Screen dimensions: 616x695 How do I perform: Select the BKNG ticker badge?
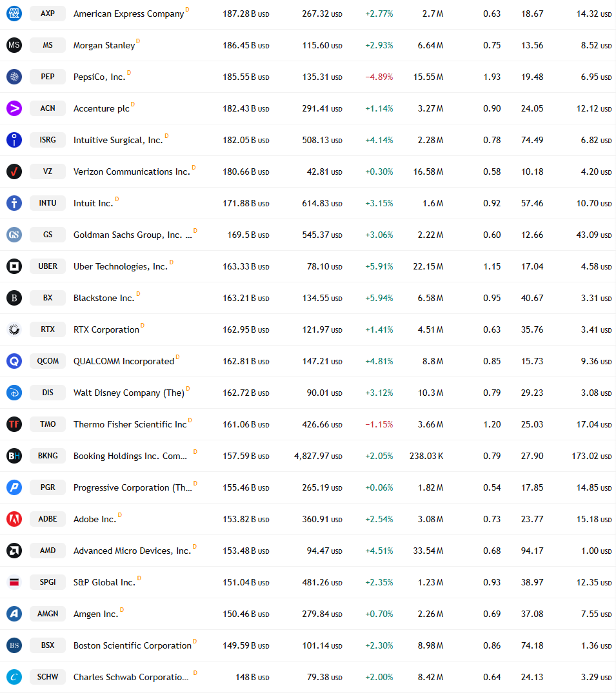point(48,456)
